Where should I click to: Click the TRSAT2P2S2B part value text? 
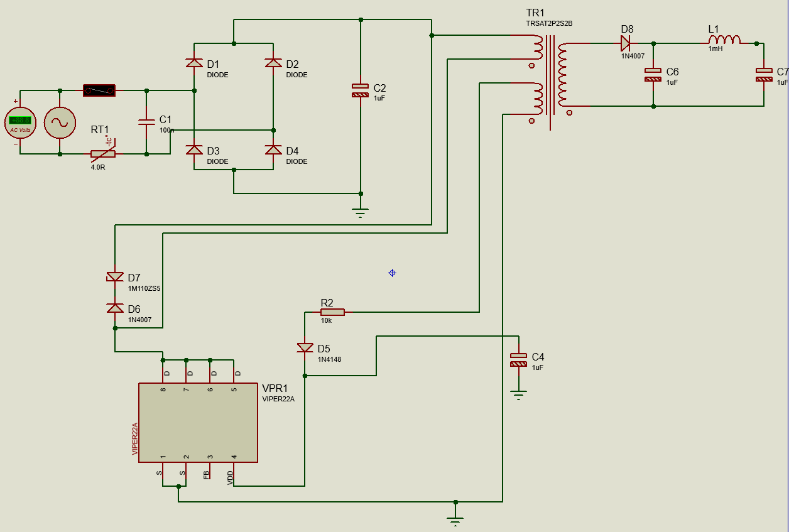coord(550,23)
